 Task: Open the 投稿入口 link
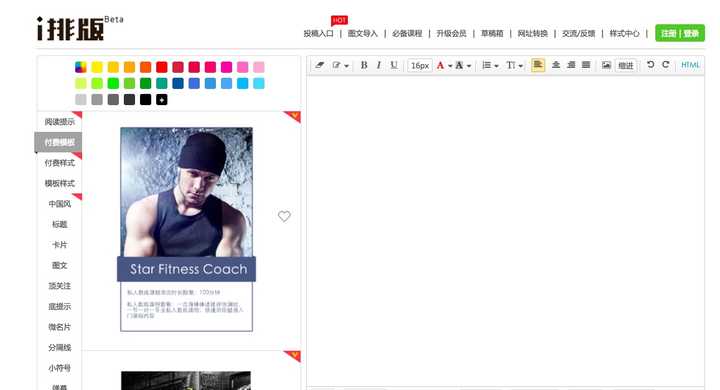click(318, 34)
